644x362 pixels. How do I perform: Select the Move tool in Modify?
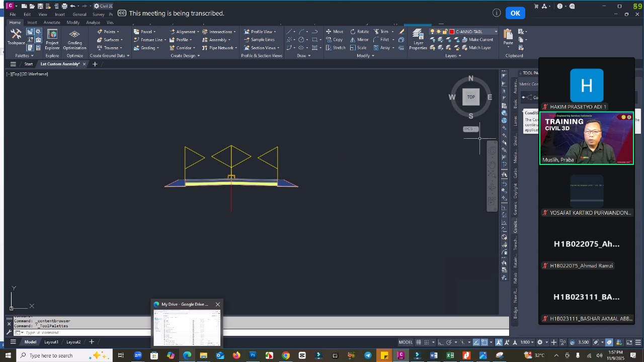334,32
